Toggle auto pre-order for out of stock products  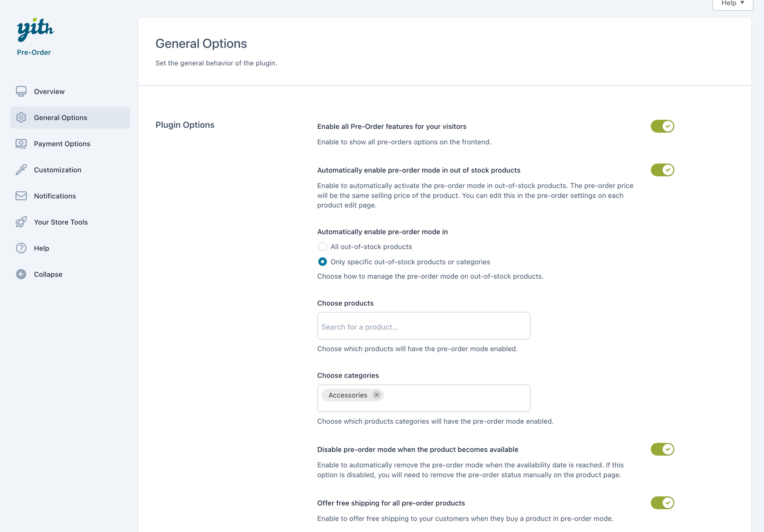pos(662,170)
